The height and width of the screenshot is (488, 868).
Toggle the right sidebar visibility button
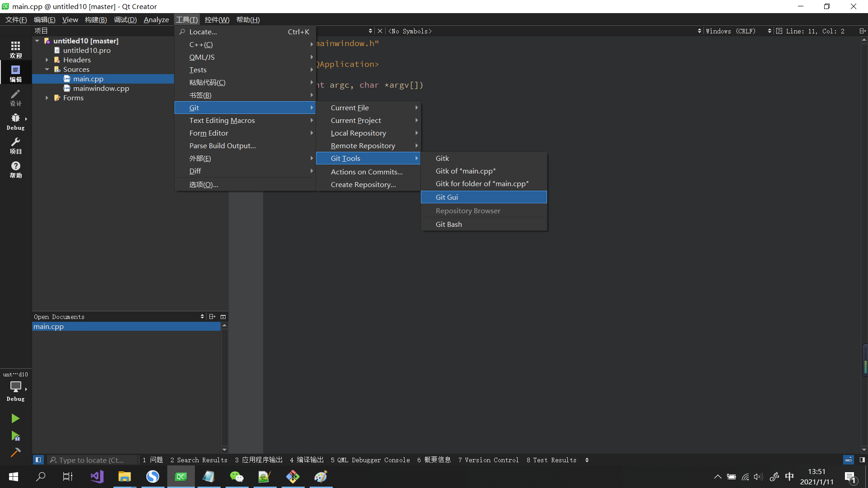pos(862,460)
